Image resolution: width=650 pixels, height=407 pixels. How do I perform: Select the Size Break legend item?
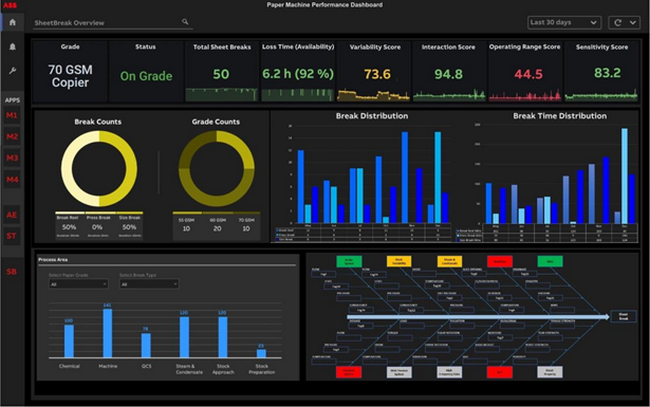click(x=129, y=226)
